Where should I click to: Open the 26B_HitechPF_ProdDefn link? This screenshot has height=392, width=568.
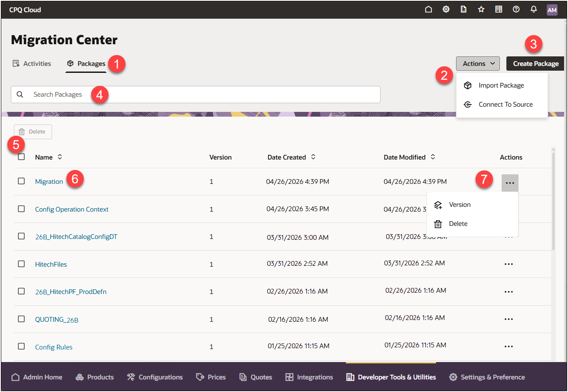pyautogui.click(x=71, y=292)
